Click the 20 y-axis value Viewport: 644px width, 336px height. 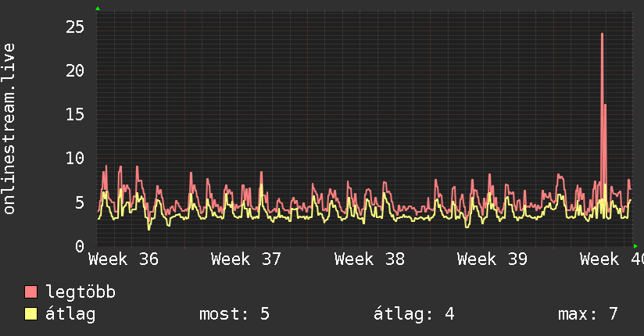tap(75, 71)
